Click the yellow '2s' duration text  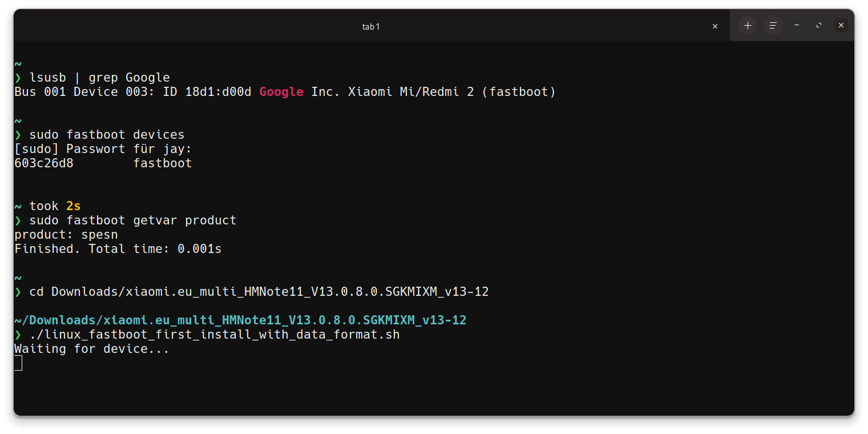click(x=74, y=206)
